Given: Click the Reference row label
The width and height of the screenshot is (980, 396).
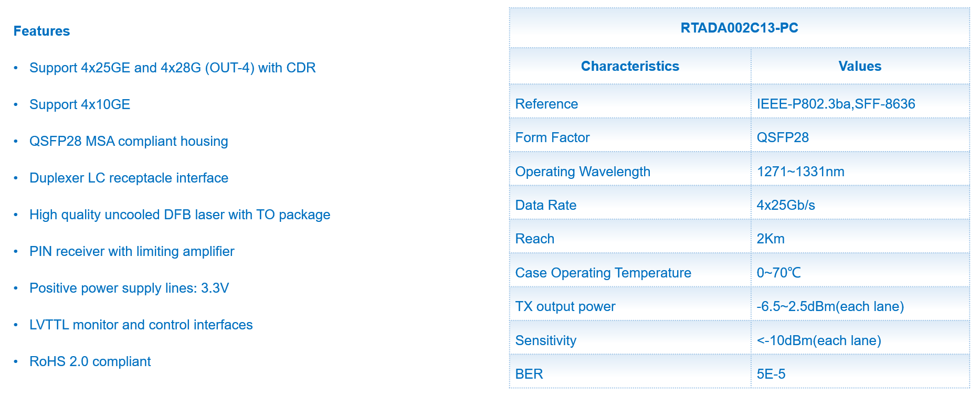Looking at the screenshot, I should tap(546, 104).
